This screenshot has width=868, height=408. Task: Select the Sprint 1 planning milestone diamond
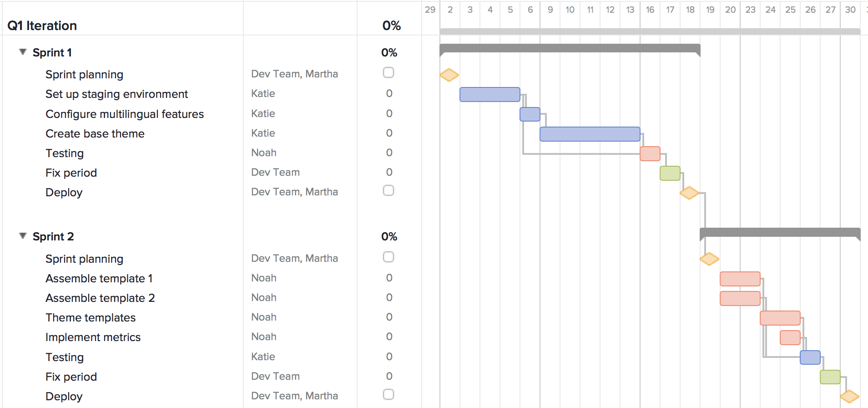tap(449, 74)
